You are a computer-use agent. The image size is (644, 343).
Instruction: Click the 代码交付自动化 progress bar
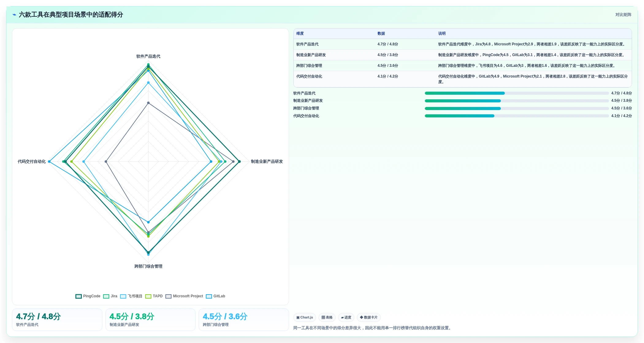point(516,116)
